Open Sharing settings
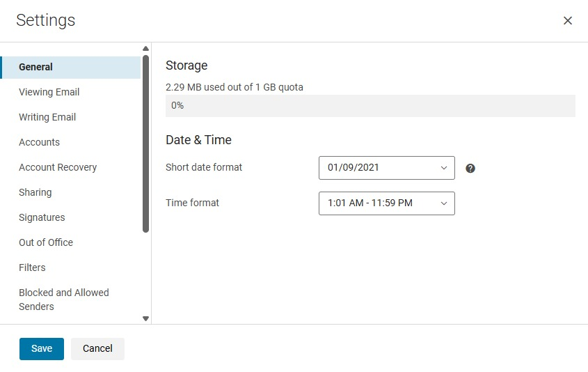Viewport: 588px width, 372px height. (35, 192)
